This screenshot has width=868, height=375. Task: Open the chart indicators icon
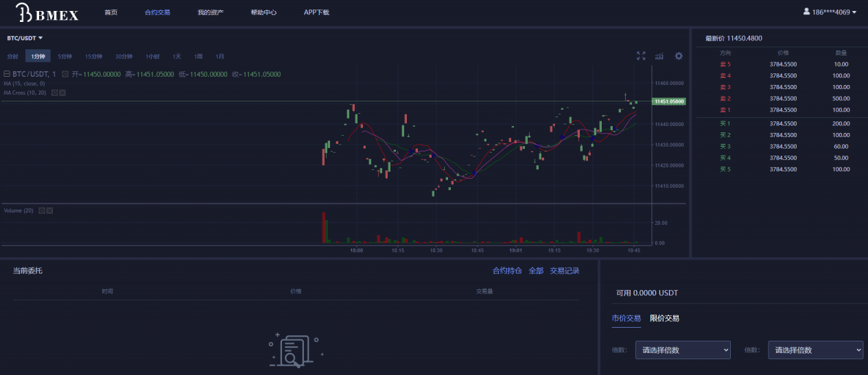pos(659,56)
